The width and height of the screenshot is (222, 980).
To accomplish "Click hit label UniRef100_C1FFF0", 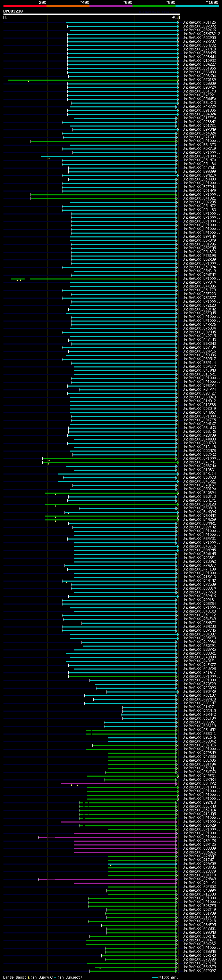I will coord(199,118).
